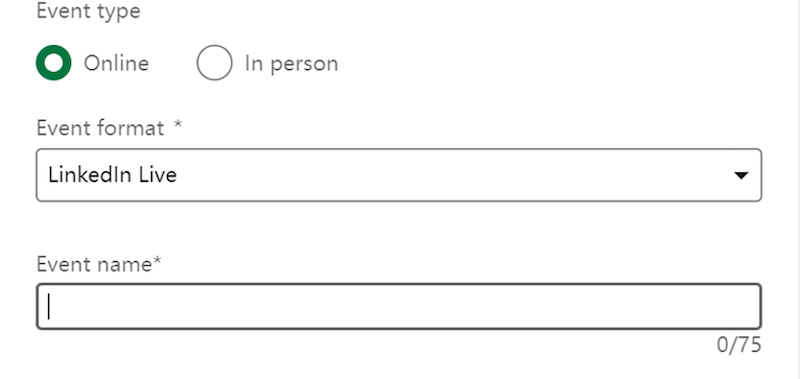Click the 0/75 character counter
Screen dimensions: 800x379
739,345
